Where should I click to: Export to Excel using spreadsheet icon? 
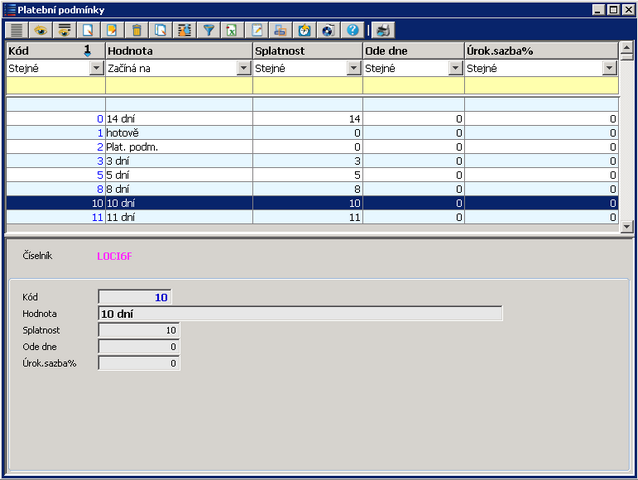[x=232, y=30]
